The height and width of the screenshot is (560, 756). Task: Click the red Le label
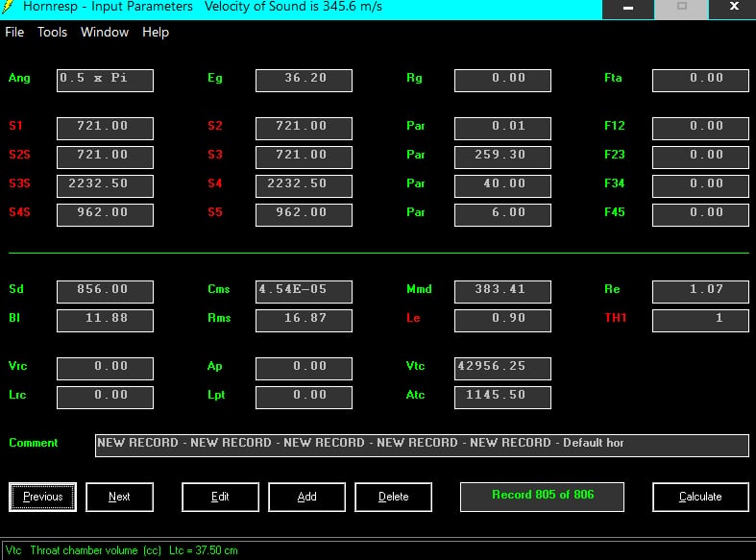[413, 318]
